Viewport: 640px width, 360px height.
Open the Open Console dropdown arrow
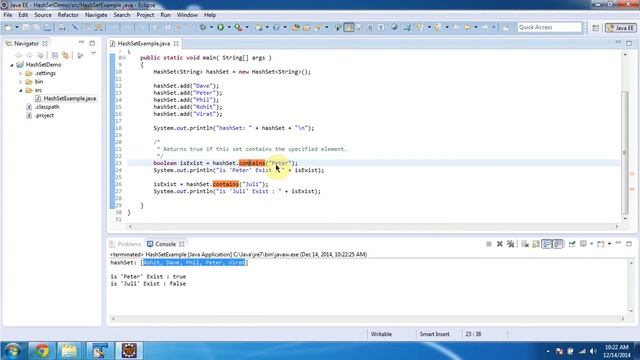pyautogui.click(x=609, y=244)
